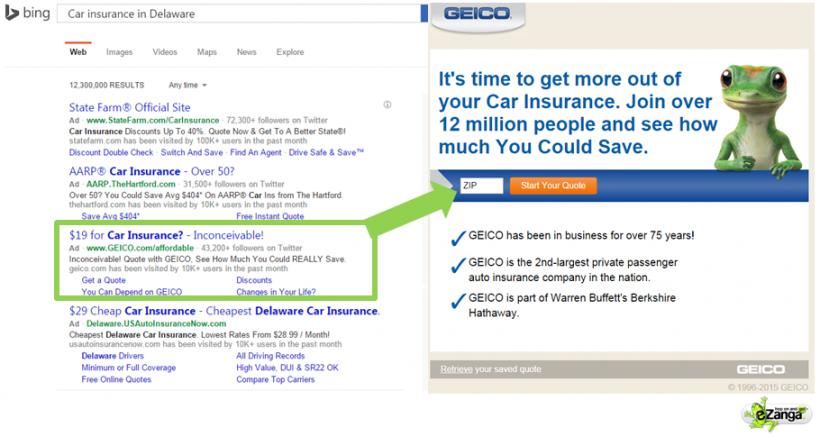Select the Web tab

coord(78,52)
